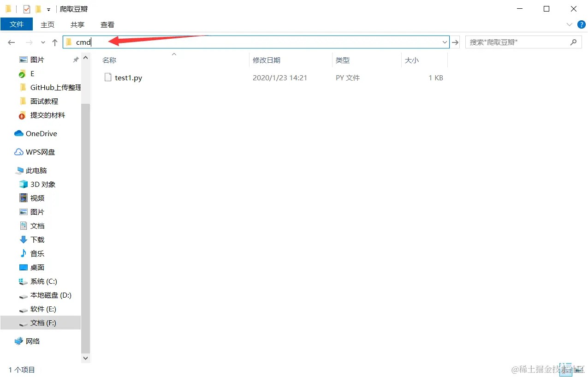Click the navigation pane scroll up arrow

coord(86,58)
